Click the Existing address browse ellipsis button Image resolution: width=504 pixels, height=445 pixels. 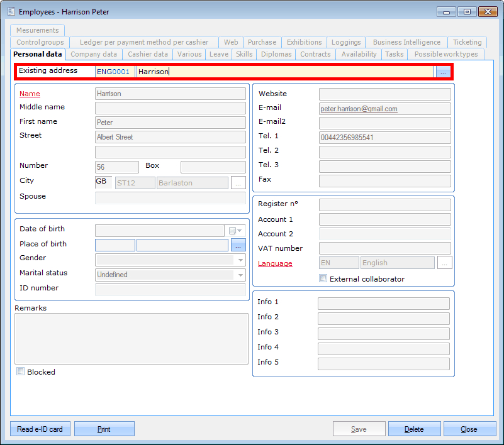442,72
